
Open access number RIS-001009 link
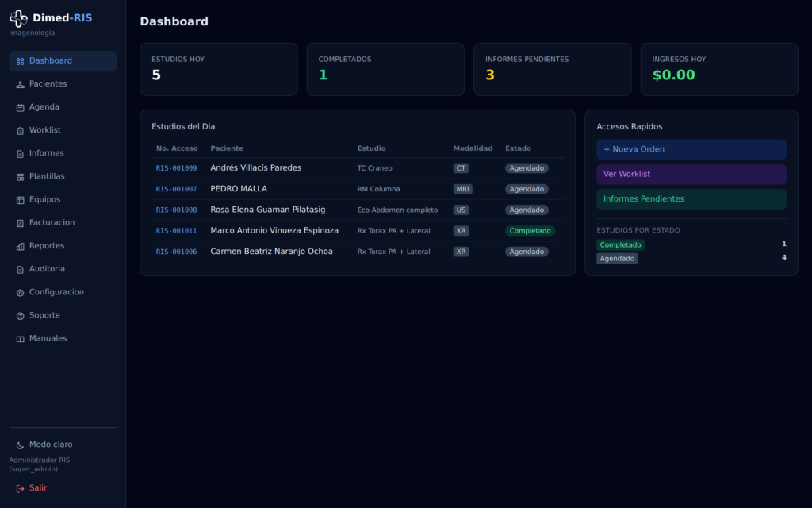coord(176,168)
